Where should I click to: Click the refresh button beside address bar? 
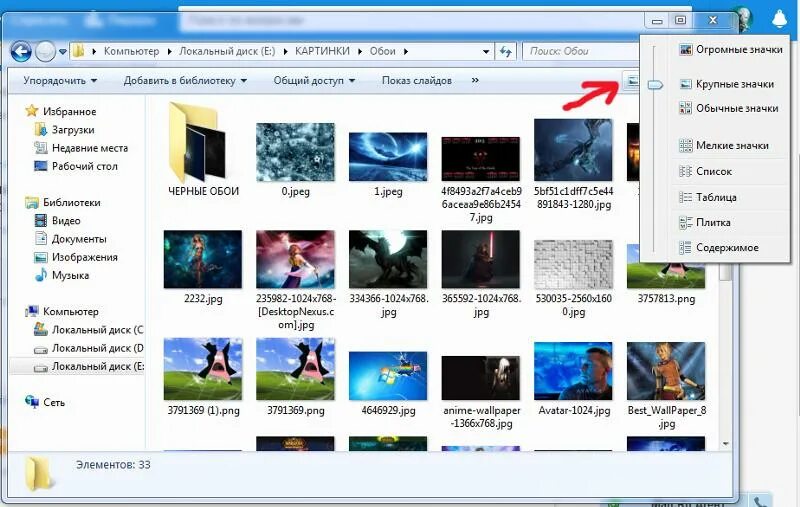coord(506,52)
